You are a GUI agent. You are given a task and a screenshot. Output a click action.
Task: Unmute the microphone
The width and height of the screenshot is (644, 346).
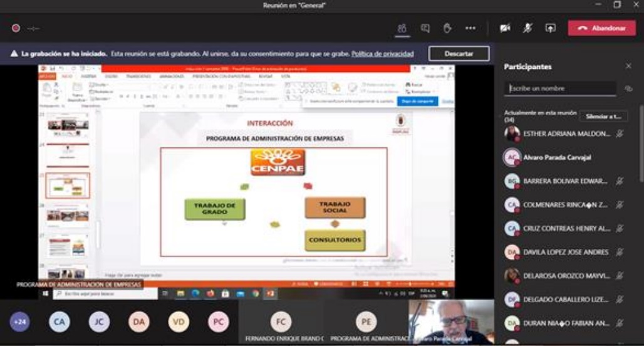(x=528, y=28)
